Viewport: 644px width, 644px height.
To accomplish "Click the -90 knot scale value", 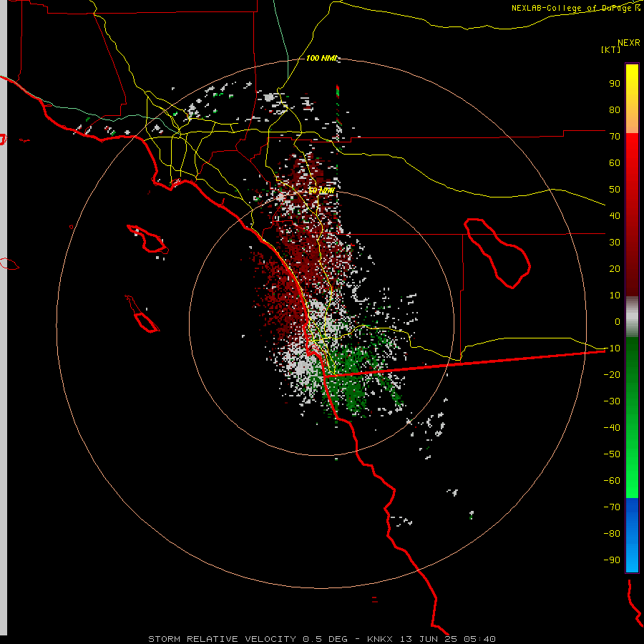I will pyautogui.click(x=612, y=560).
